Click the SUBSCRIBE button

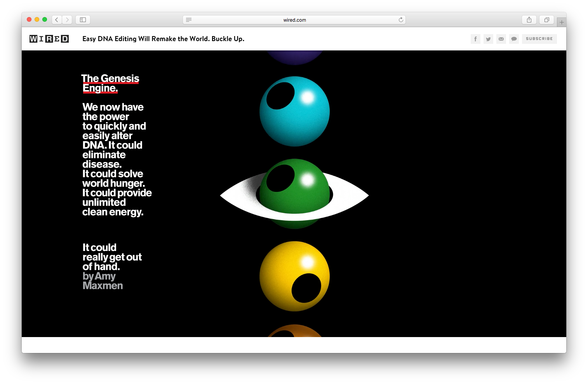(539, 39)
